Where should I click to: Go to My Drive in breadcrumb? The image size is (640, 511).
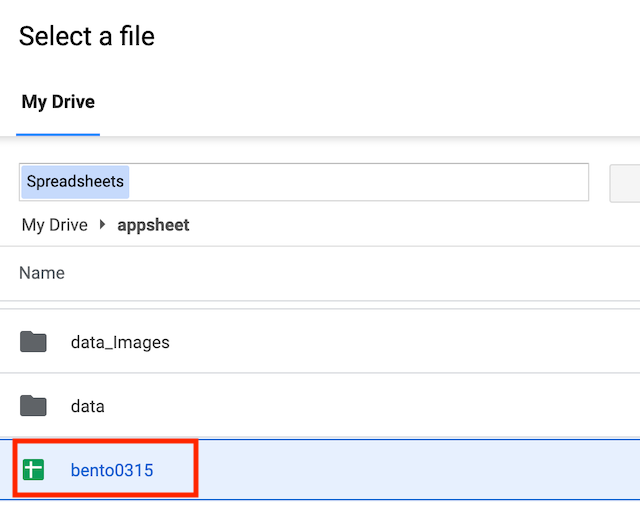(x=55, y=225)
